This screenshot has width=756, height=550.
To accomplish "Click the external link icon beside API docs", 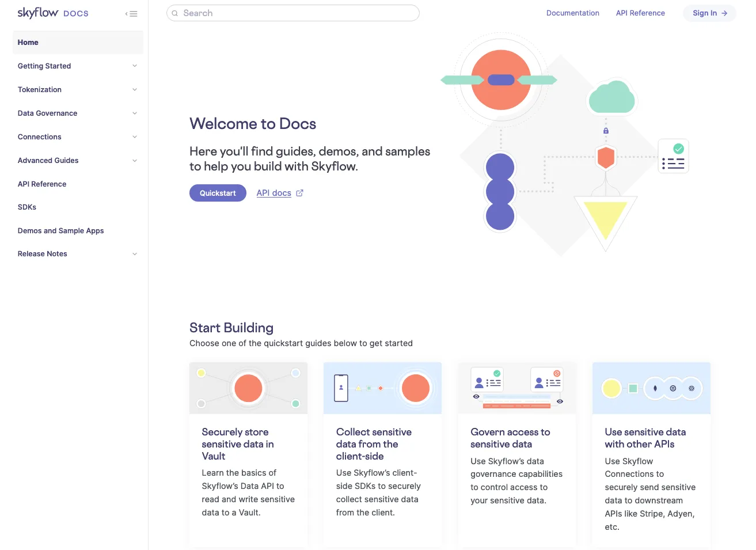I will pos(299,193).
